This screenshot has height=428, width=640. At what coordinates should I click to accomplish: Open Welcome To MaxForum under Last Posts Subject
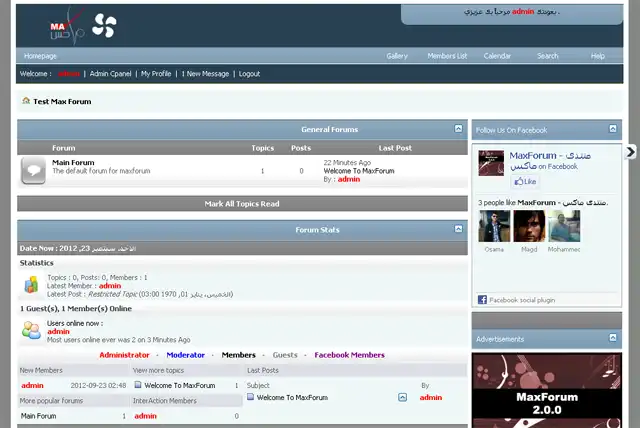292,397
